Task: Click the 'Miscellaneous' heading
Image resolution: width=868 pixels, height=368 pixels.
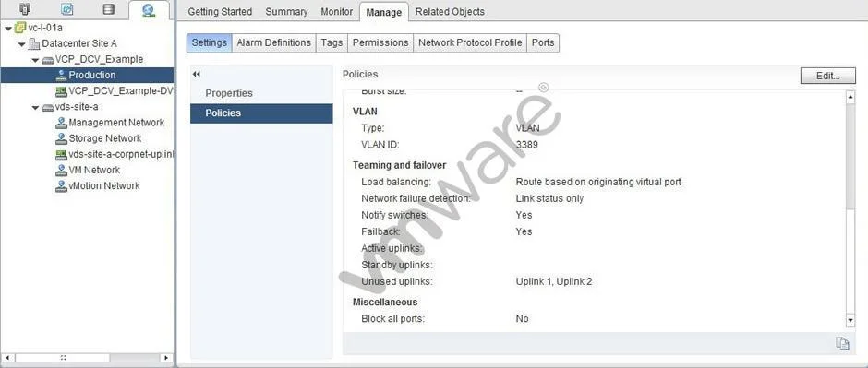Action: click(x=385, y=303)
